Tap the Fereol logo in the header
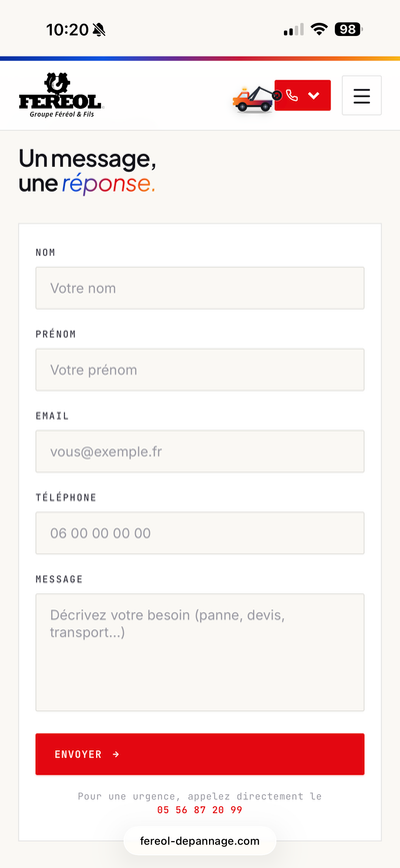This screenshot has width=400, height=868. (x=61, y=95)
